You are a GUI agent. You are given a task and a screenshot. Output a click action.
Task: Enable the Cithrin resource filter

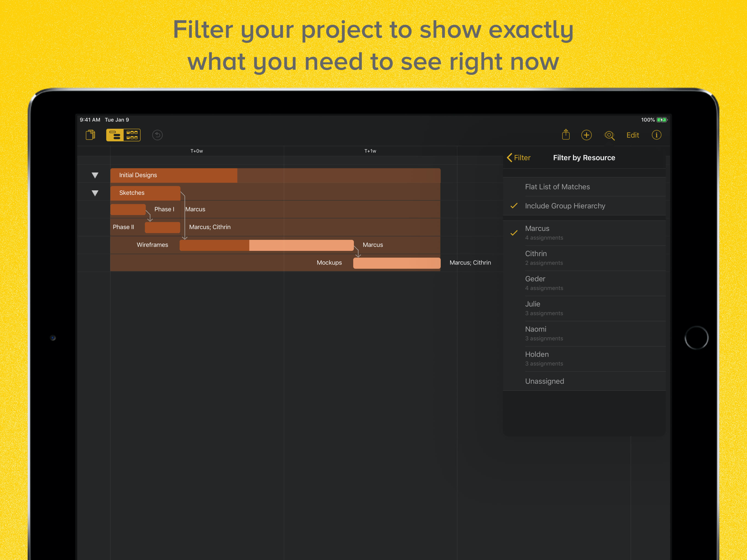coord(584,258)
